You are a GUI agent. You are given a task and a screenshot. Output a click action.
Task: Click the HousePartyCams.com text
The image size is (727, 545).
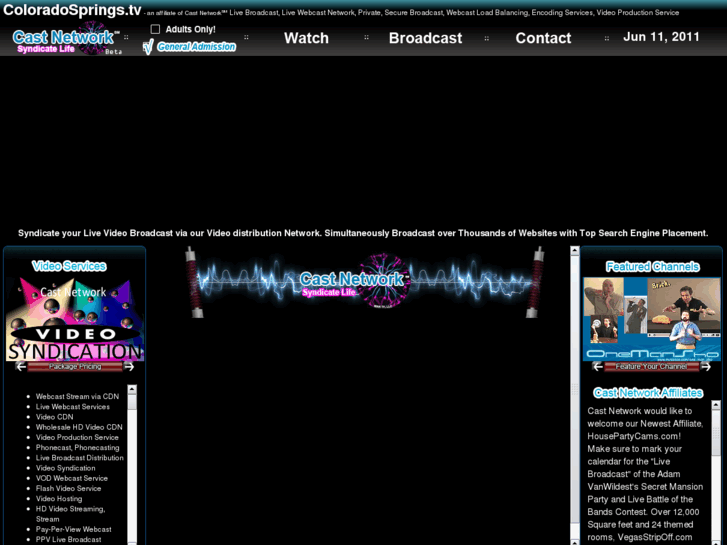click(x=634, y=436)
